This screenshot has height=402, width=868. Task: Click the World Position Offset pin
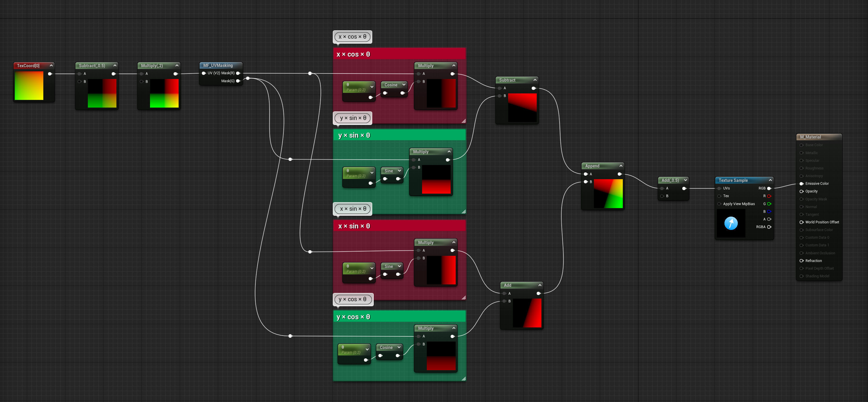(802, 222)
